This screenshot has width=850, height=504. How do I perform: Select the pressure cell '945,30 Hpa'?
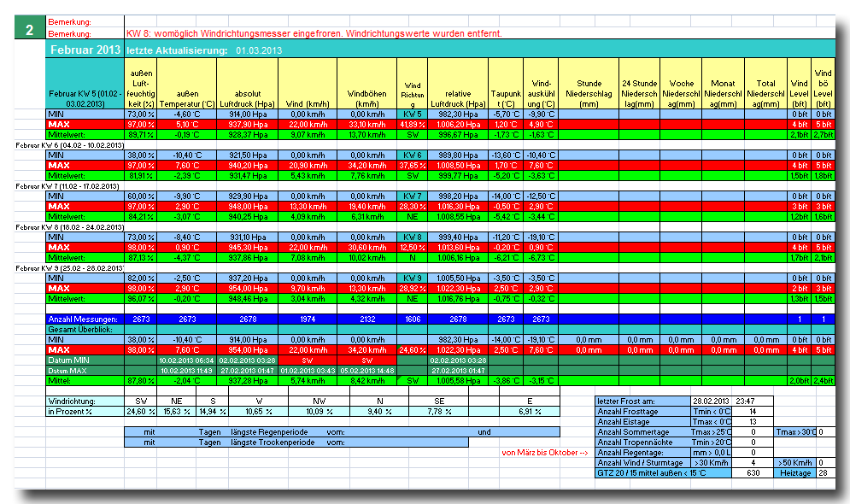coord(247,248)
